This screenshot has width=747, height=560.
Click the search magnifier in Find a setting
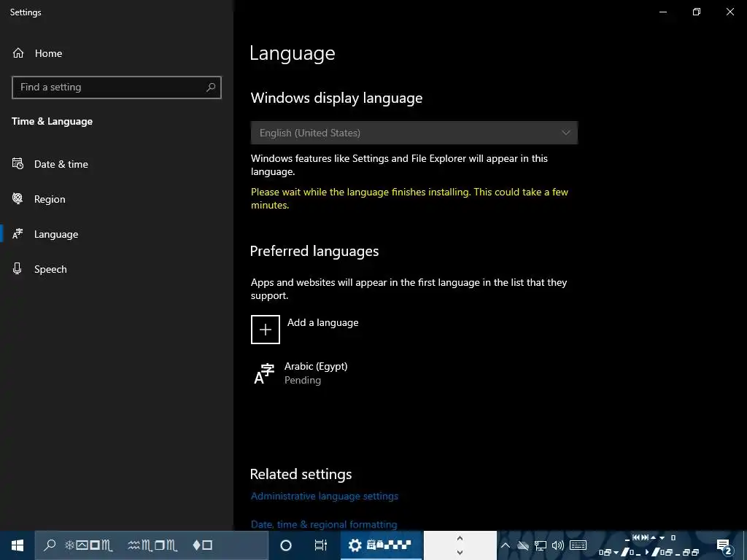click(x=211, y=87)
